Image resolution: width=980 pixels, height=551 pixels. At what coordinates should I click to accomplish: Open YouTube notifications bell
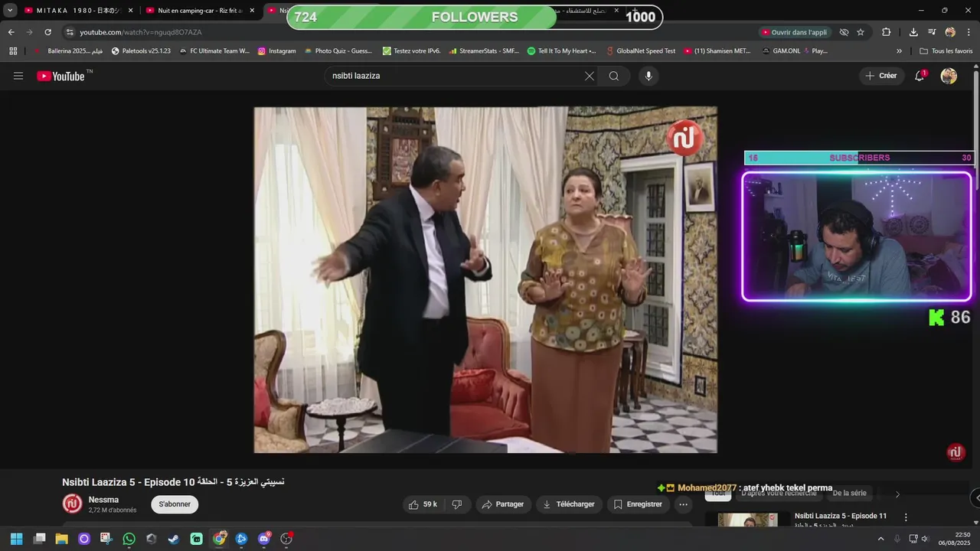click(920, 76)
